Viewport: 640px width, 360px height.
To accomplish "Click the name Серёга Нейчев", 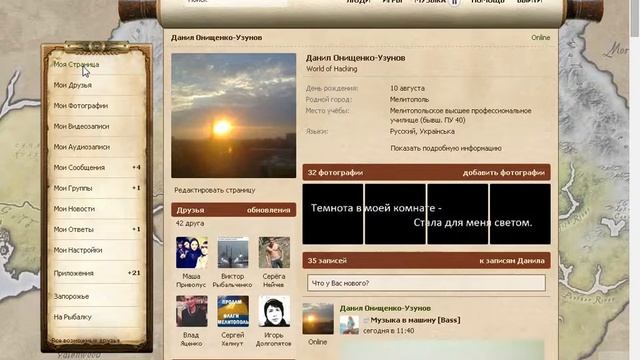I will (273, 280).
